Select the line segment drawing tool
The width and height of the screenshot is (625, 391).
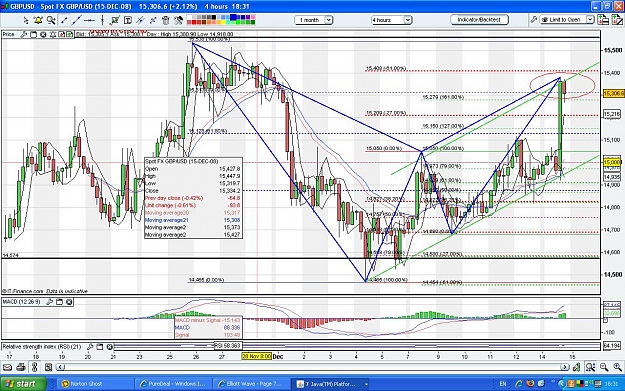point(64,20)
